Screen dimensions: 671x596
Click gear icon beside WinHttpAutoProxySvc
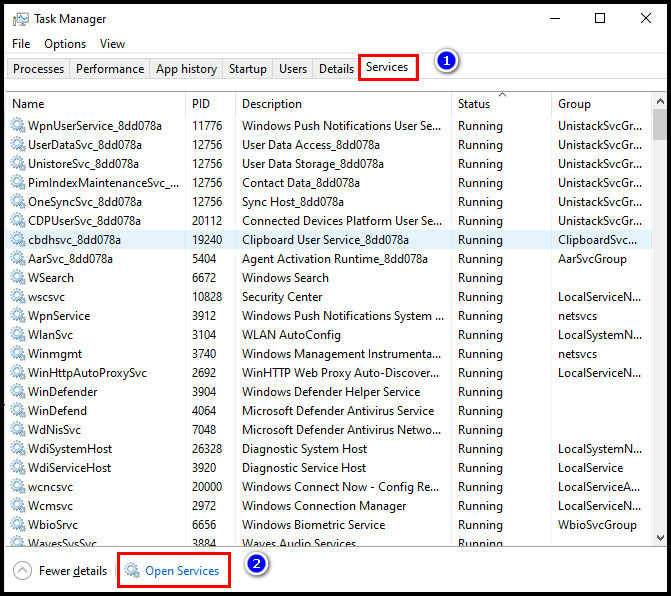[18, 373]
